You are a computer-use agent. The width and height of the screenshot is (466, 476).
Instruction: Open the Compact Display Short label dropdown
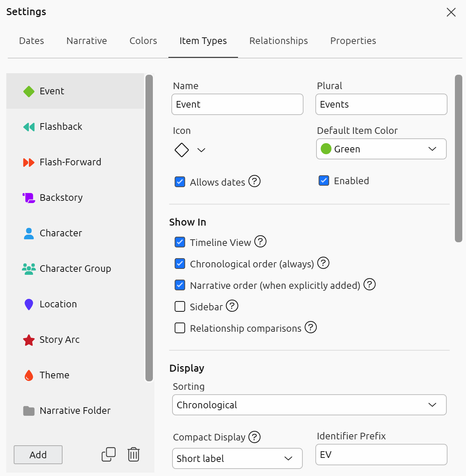[237, 459]
